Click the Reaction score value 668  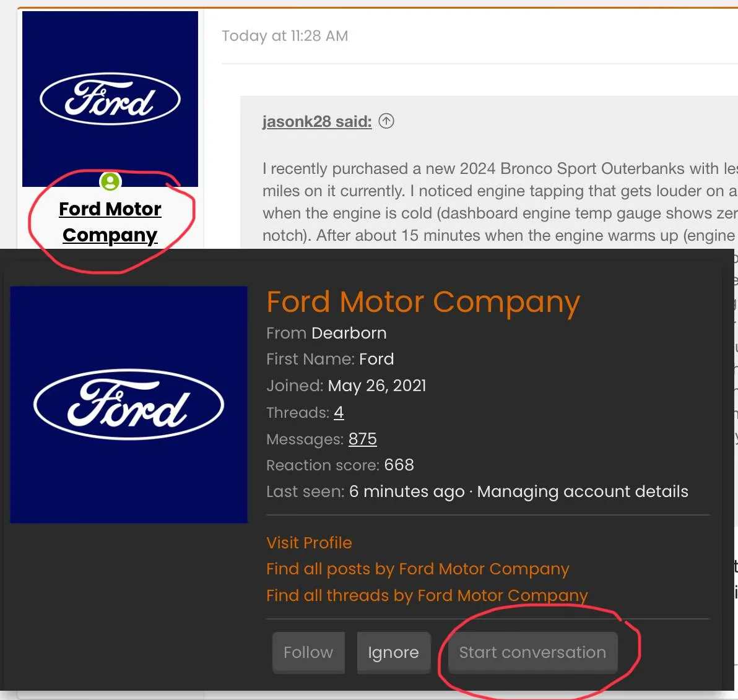[399, 465]
